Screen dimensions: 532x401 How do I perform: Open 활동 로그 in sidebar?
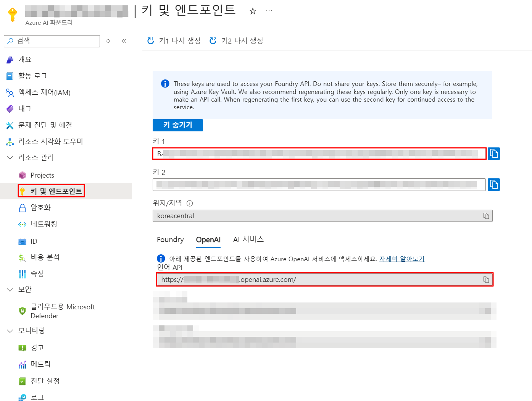click(x=33, y=76)
